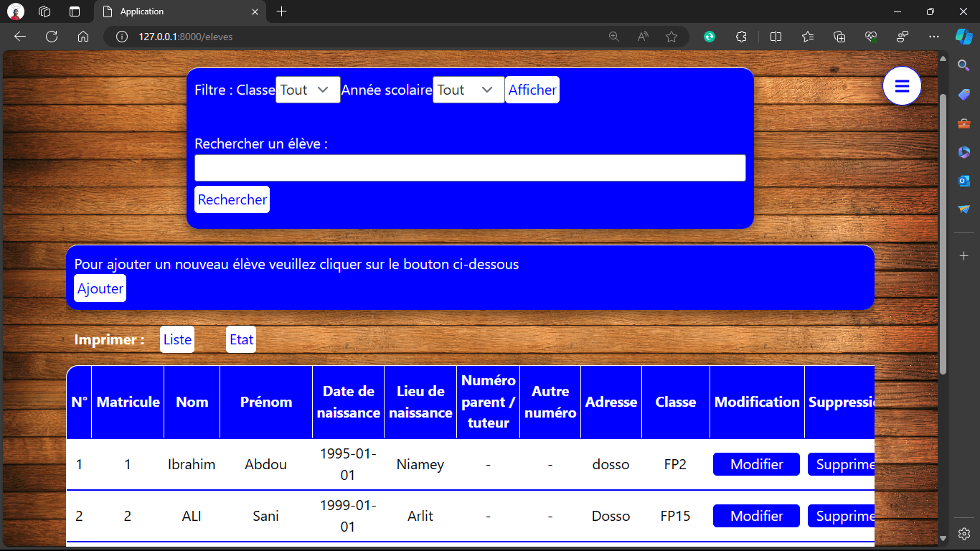Click the address bar URL

coord(186,37)
